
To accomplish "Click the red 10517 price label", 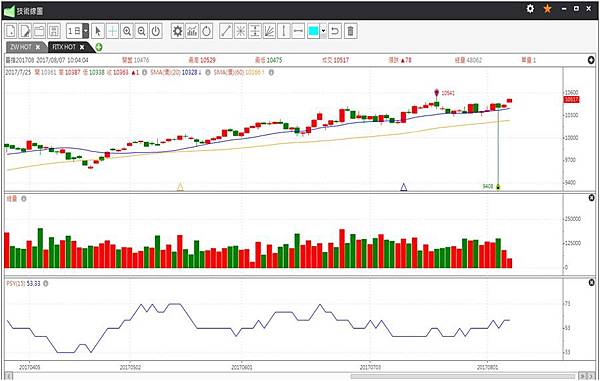I will 571,100.
